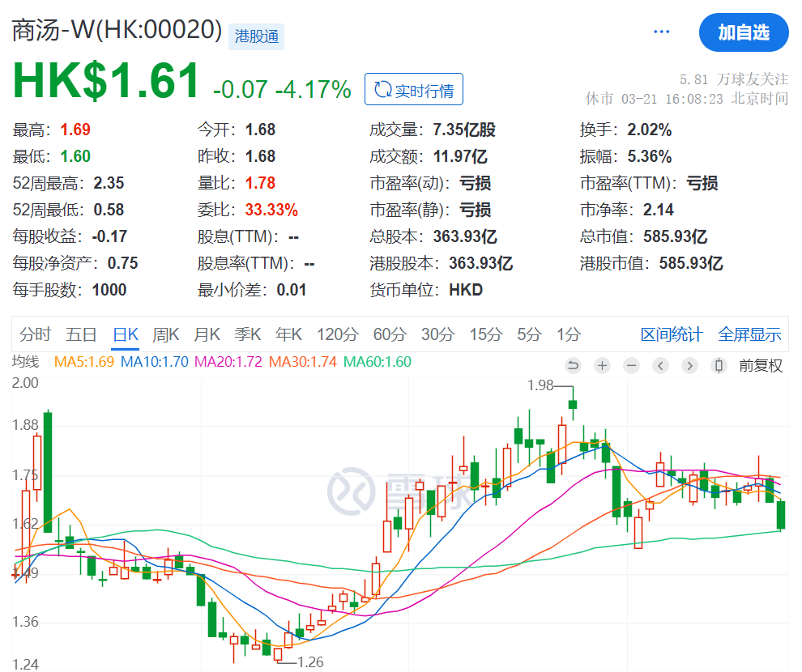Image resolution: width=802 pixels, height=672 pixels.
Task: Click the 每股收益 value -0.17
Action: (109, 236)
